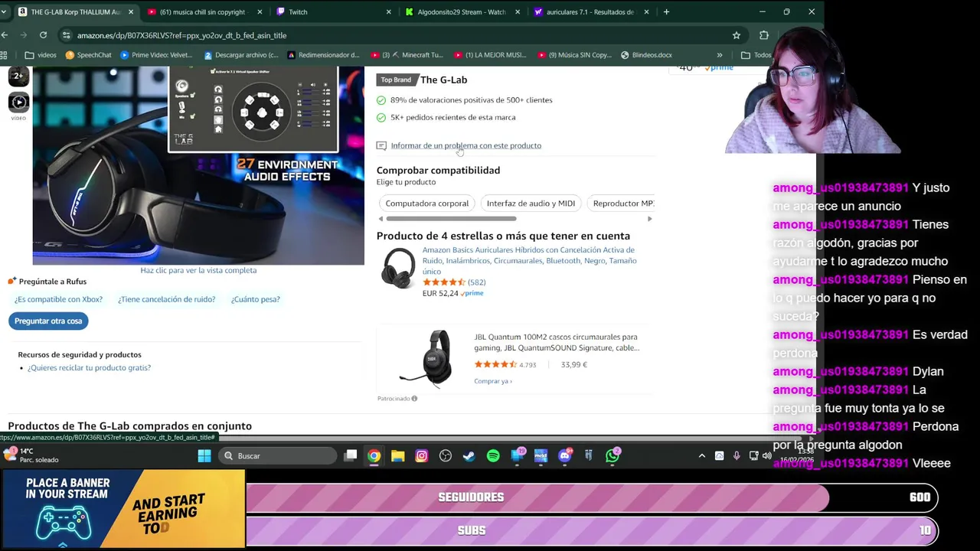Switch to the musica chill sin copyright tab
Viewport: 980px width, 551px height.
click(204, 12)
